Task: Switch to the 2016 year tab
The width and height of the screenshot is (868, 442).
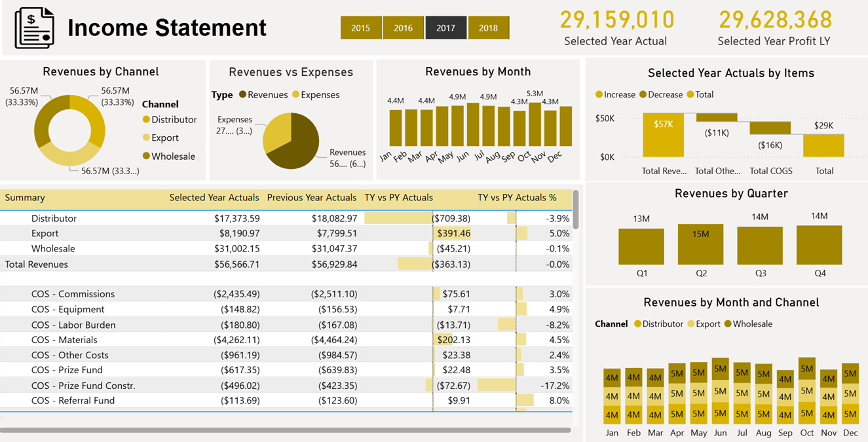Action: (404, 28)
